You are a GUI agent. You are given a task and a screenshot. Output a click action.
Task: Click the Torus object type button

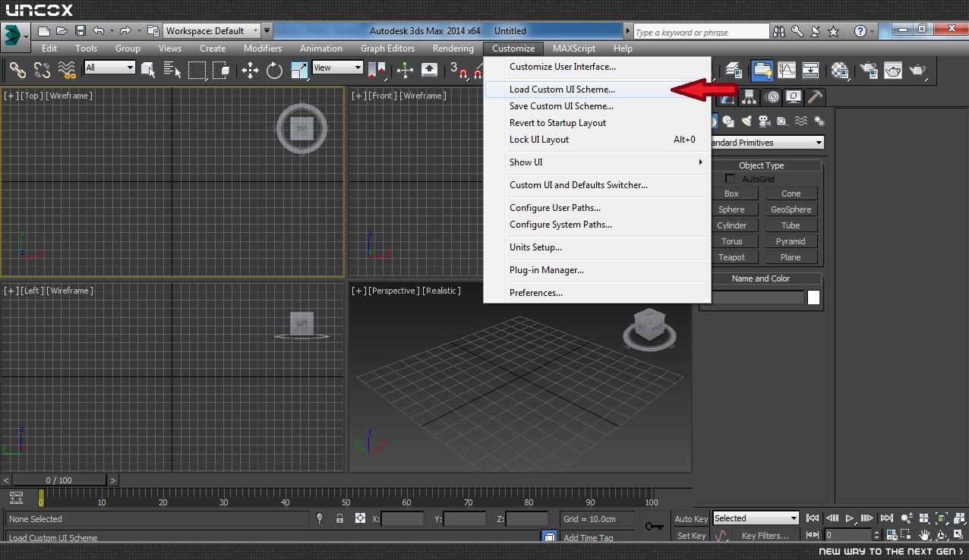731,241
